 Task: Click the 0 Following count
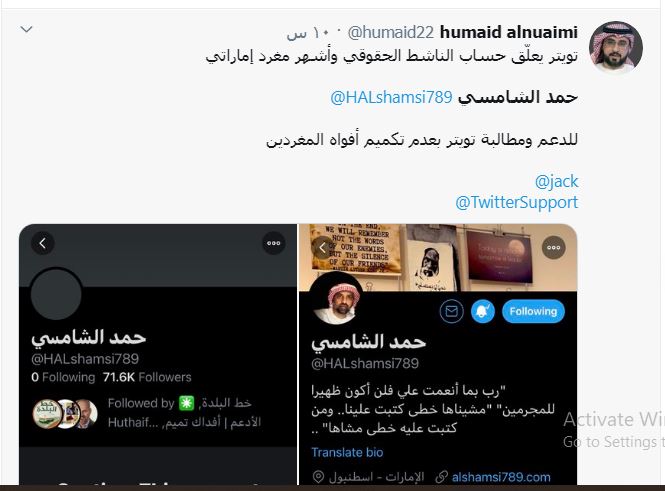tap(63, 377)
